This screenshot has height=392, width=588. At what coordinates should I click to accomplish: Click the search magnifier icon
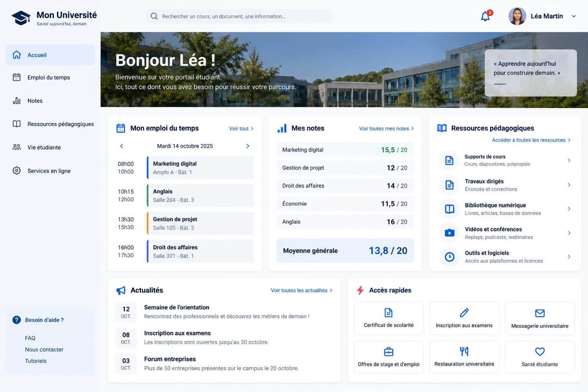pos(154,16)
